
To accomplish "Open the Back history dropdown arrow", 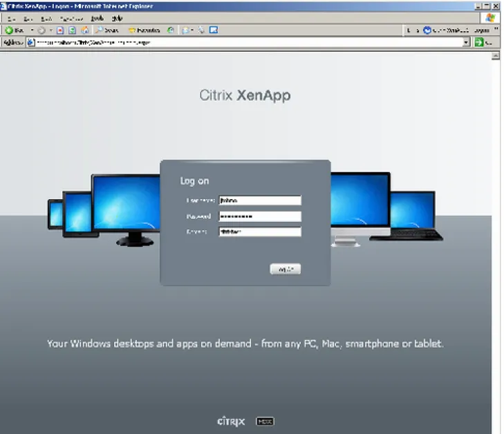I will [x=32, y=30].
